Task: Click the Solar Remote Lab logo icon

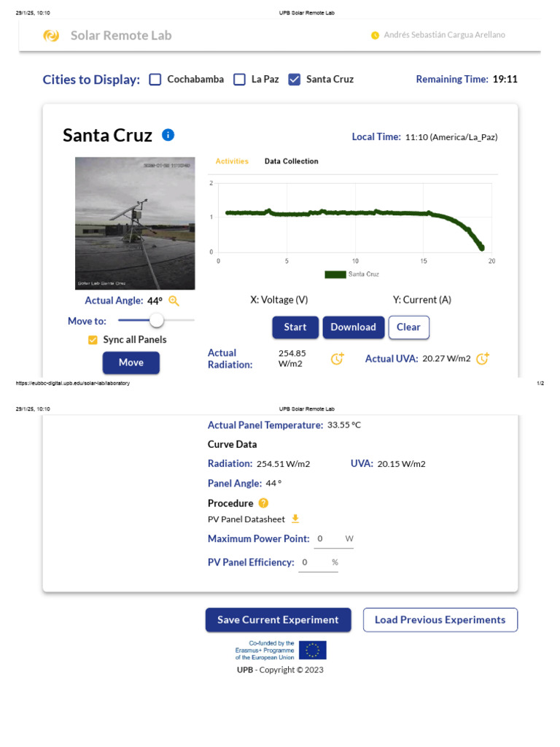Action: point(51,35)
